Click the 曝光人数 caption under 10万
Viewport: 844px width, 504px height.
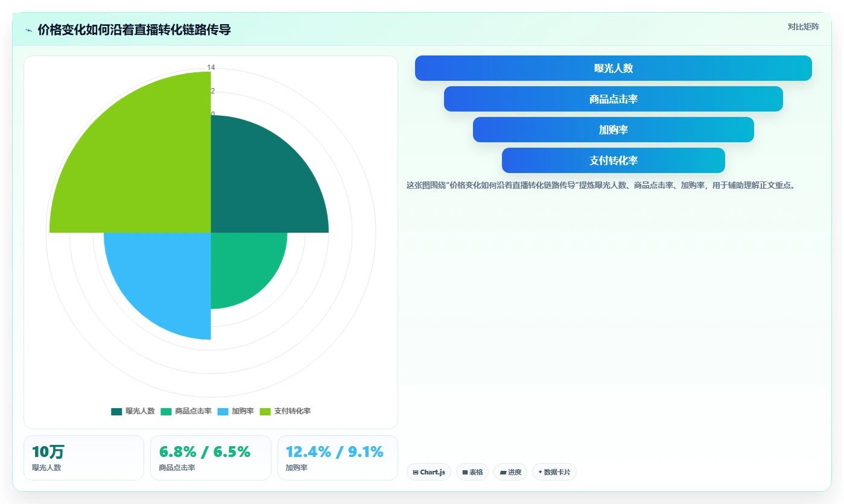pos(46,468)
